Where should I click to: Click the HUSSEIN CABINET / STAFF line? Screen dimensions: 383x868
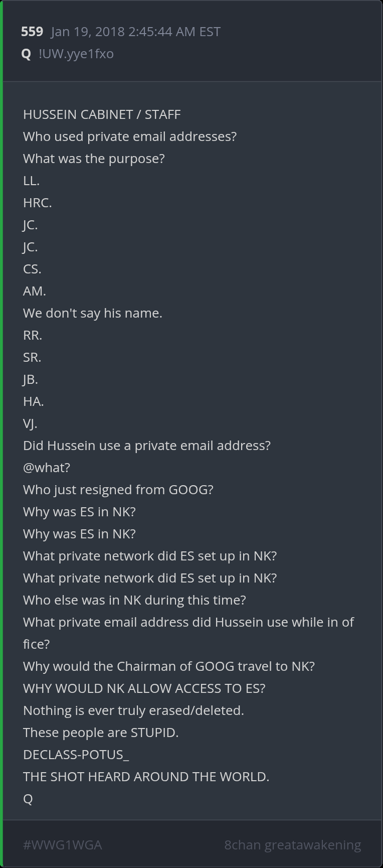point(102,114)
